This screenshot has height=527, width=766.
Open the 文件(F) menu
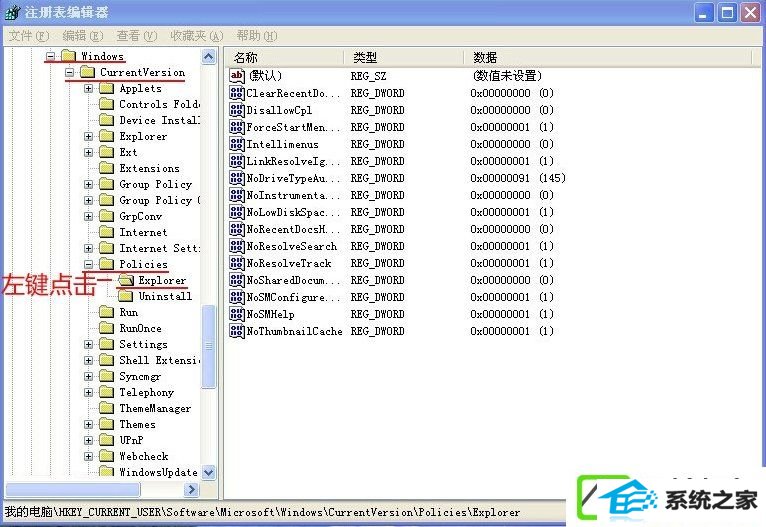29,36
